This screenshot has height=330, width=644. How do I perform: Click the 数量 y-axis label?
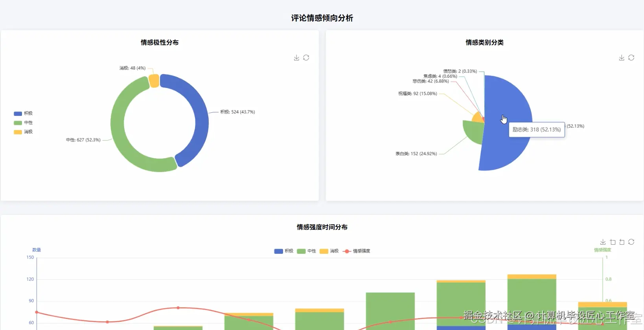(x=37, y=250)
